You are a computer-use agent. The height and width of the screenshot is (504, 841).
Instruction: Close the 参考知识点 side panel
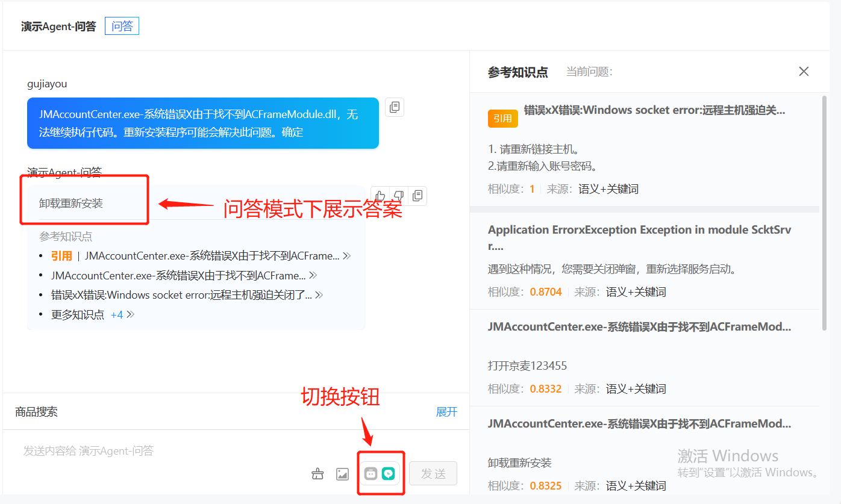coord(804,72)
